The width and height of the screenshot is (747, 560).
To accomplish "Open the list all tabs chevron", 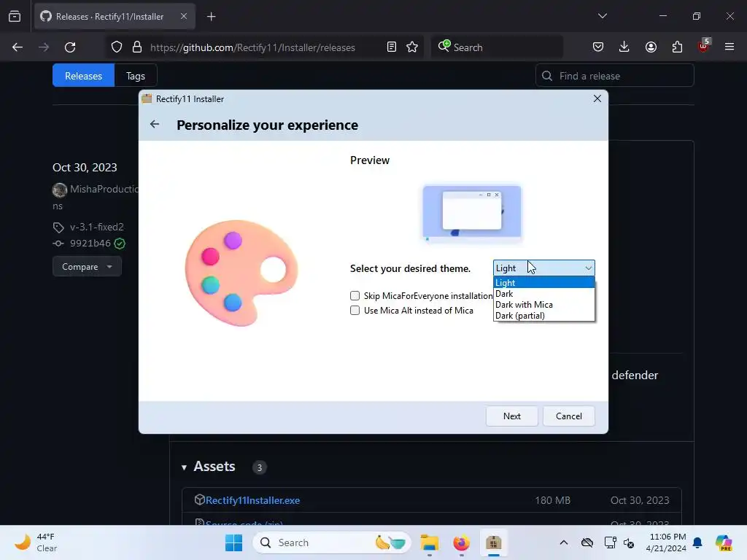I will (x=602, y=16).
